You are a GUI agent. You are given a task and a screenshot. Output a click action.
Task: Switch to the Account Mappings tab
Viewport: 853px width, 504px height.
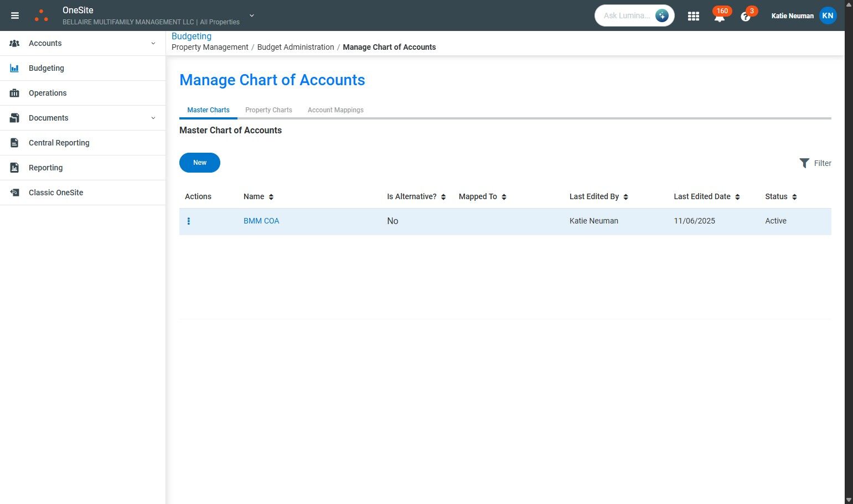[x=335, y=110]
